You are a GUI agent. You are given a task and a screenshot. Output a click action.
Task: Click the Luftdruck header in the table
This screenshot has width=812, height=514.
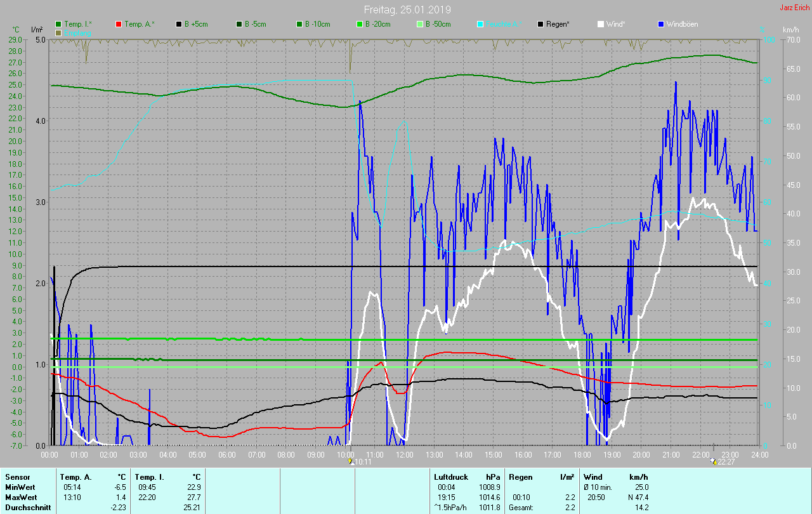coord(451,477)
